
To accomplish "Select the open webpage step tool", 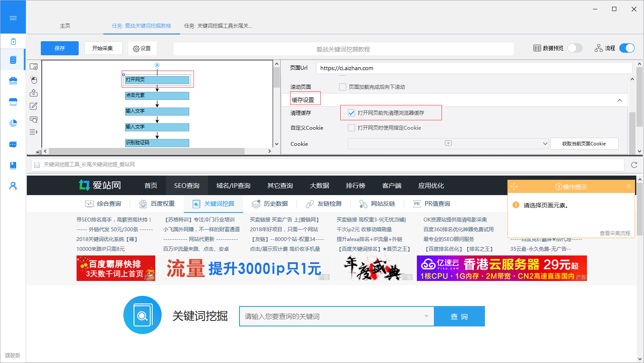I will tap(34, 67).
